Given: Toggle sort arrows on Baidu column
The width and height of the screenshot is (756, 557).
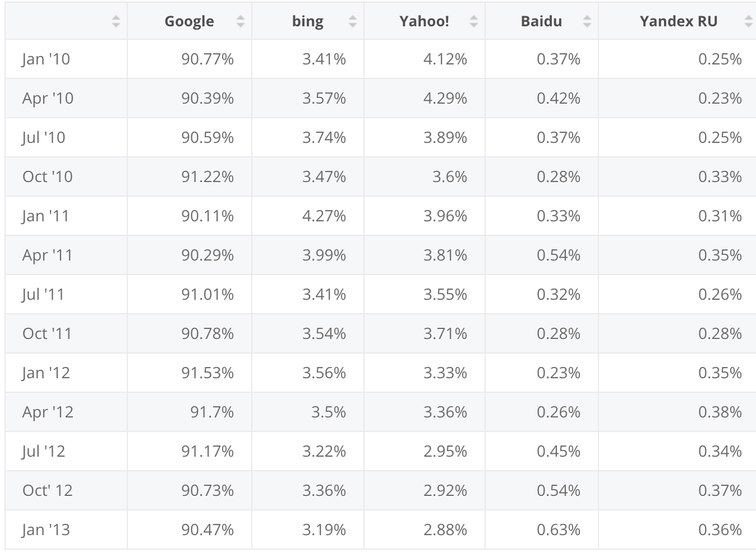Looking at the screenshot, I should click(587, 22).
